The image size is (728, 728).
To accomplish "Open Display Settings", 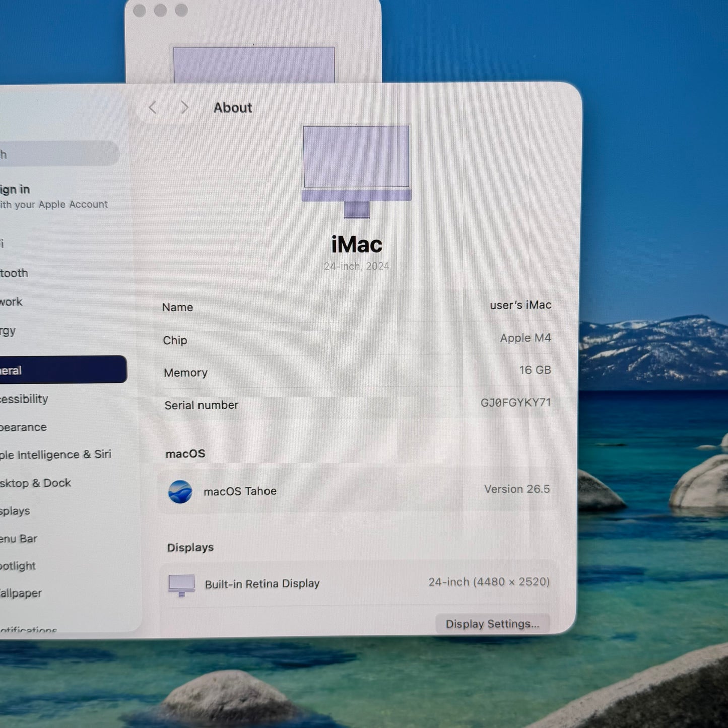I will (x=492, y=624).
